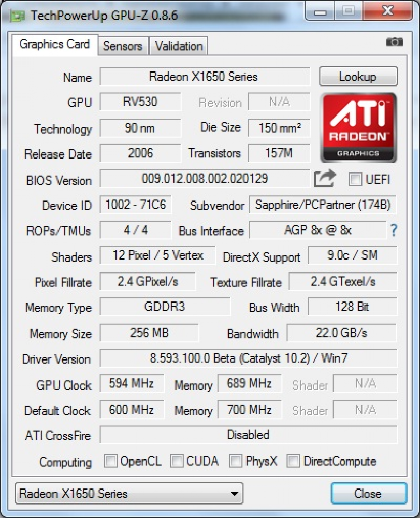Click the Driver Version label
Viewport: 420px width, 518px height.
click(x=56, y=359)
